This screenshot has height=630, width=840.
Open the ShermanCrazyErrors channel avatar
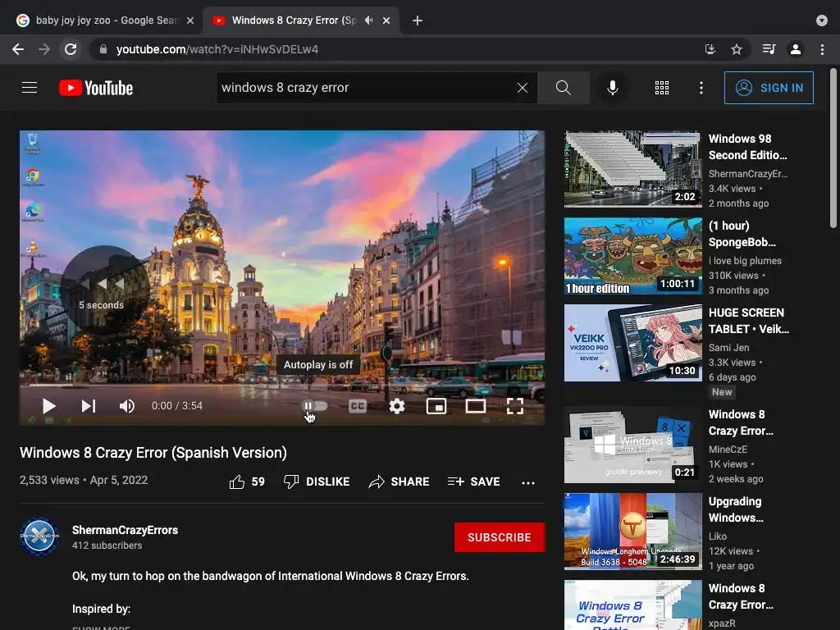[x=39, y=536]
